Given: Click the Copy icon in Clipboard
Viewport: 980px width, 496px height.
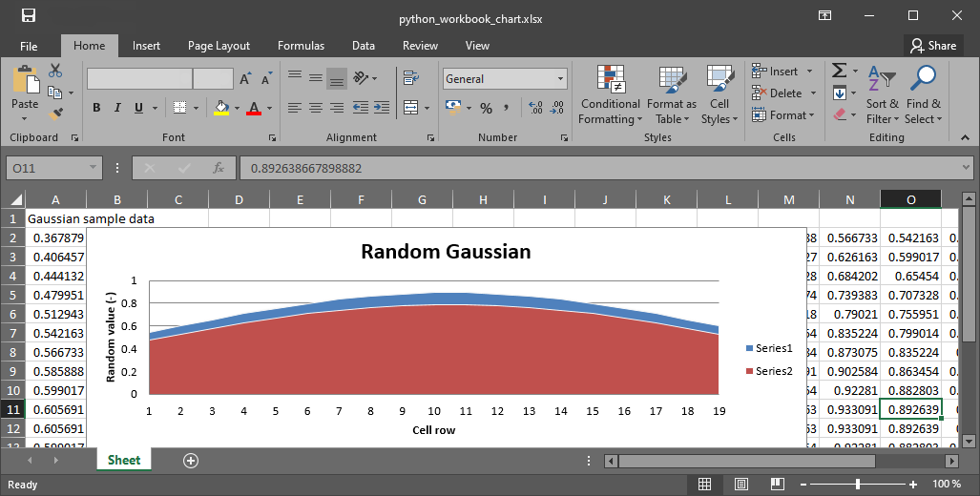Looking at the screenshot, I should pyautogui.click(x=55, y=93).
